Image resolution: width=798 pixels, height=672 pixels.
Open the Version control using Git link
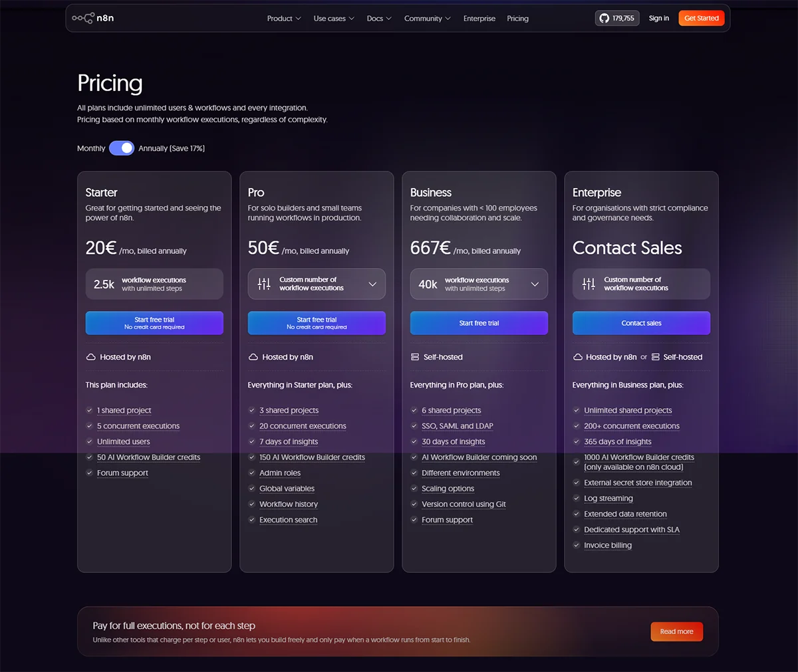coord(464,504)
